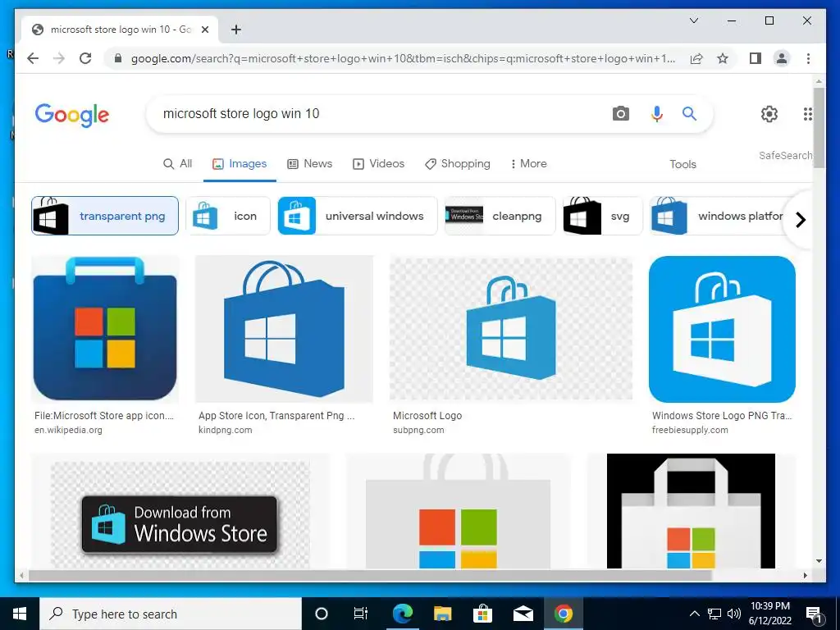Open File:Microsoft Store app icon link
The image size is (840, 630).
(x=104, y=416)
